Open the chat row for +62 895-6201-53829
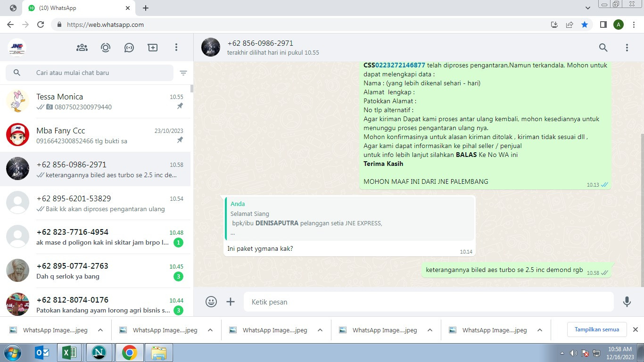The image size is (644, 362). pyautogui.click(x=95, y=203)
